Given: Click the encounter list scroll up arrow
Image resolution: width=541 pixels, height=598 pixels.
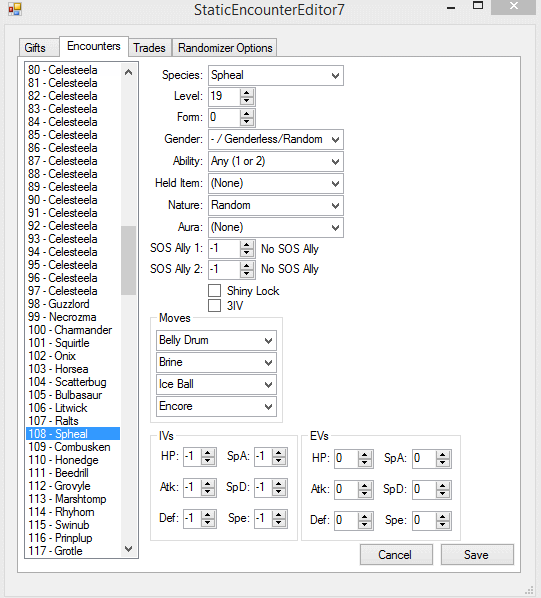Looking at the screenshot, I should coord(128,72).
